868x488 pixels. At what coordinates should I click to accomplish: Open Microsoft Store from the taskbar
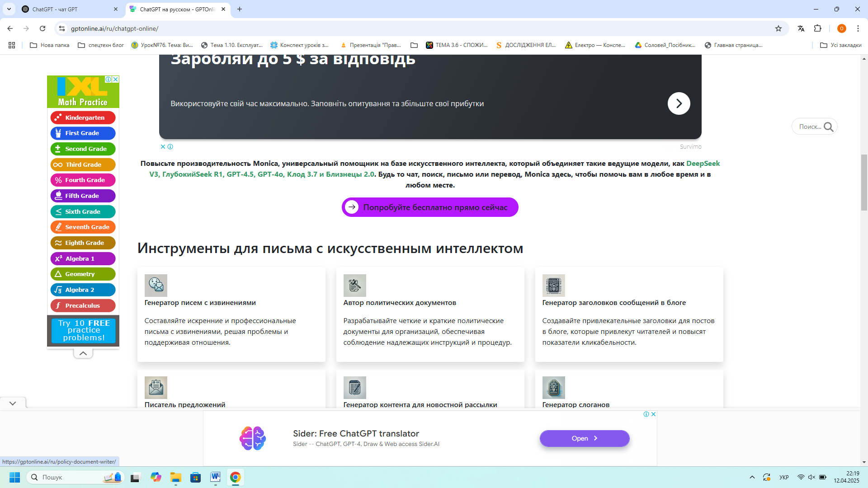tap(196, 477)
